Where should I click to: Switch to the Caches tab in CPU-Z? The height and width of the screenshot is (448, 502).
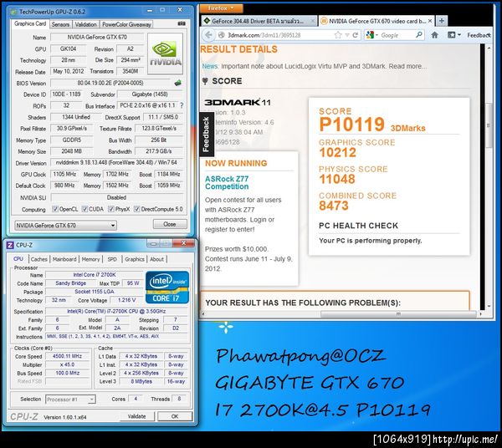click(39, 259)
